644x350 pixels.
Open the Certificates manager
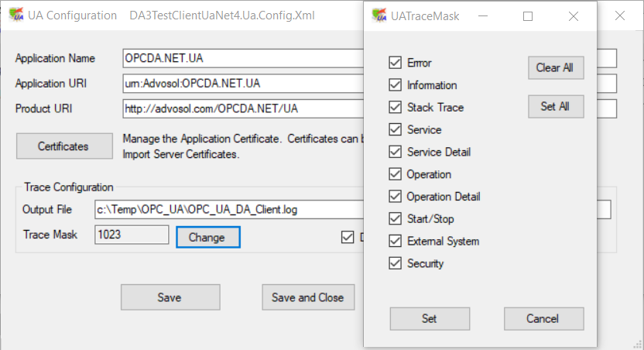click(x=63, y=146)
